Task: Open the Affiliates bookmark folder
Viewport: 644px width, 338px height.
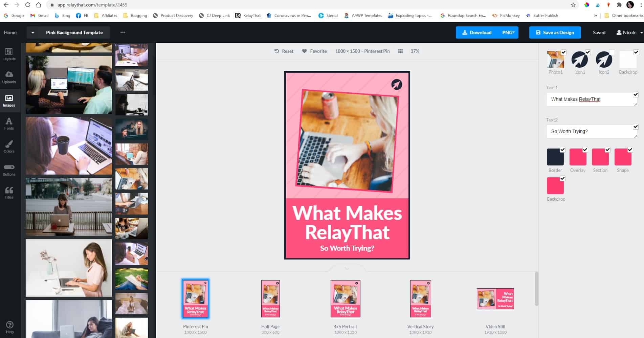Action: [x=106, y=16]
